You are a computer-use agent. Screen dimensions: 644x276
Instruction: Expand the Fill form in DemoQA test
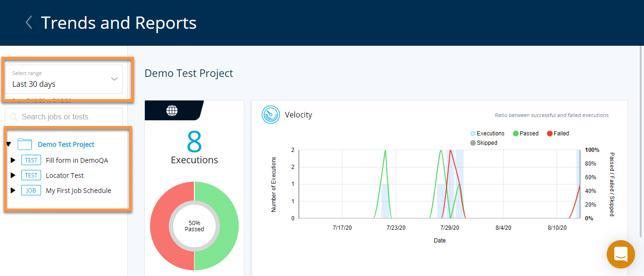(13, 160)
